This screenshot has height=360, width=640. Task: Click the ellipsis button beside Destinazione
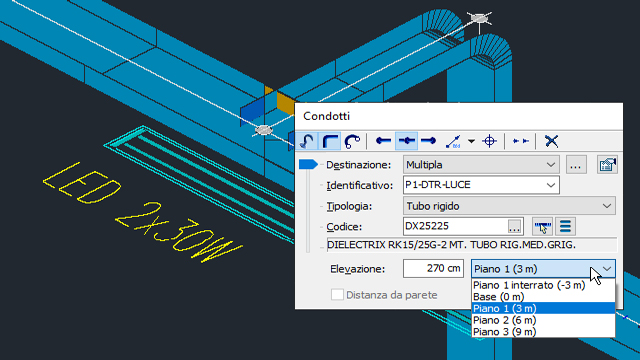576,165
